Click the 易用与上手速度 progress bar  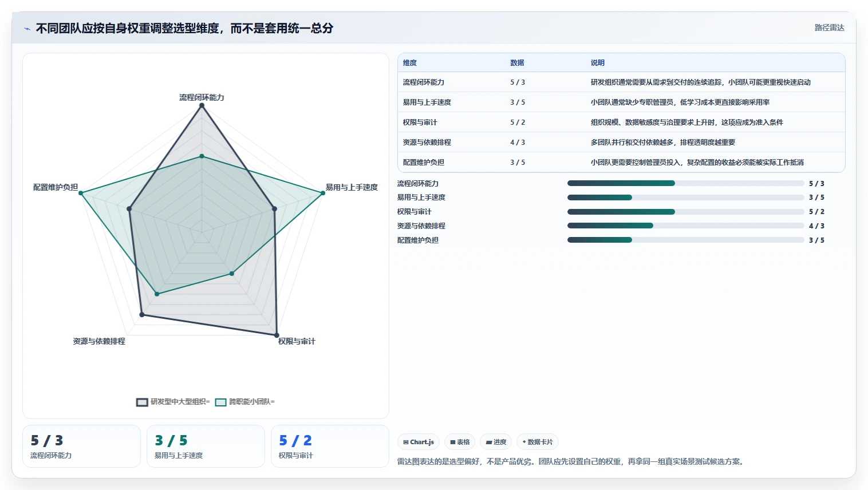coord(685,197)
